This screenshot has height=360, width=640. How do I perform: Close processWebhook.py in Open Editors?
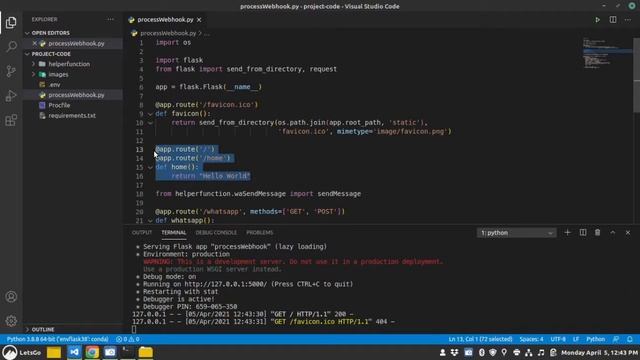point(35,43)
